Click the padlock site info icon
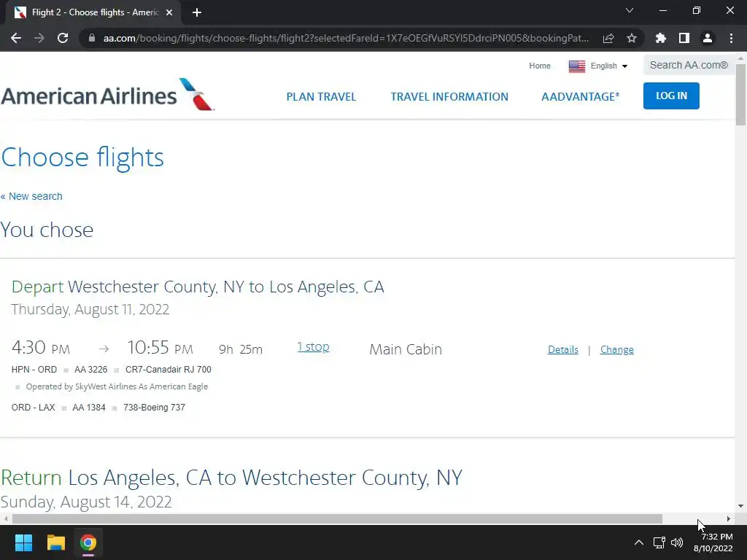Viewport: 747px width, 560px height. (x=92, y=38)
